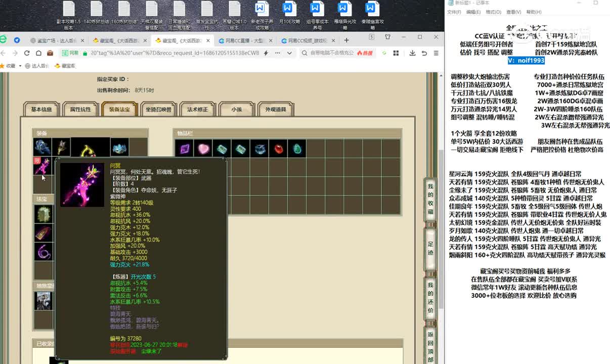Image resolution: width=610 pixels, height=364 pixels.
Task: Switch to the 属性抗性 tab
Action: 80,109
